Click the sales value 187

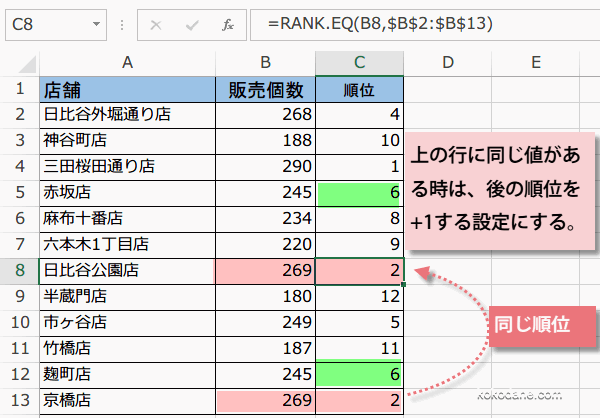266,349
